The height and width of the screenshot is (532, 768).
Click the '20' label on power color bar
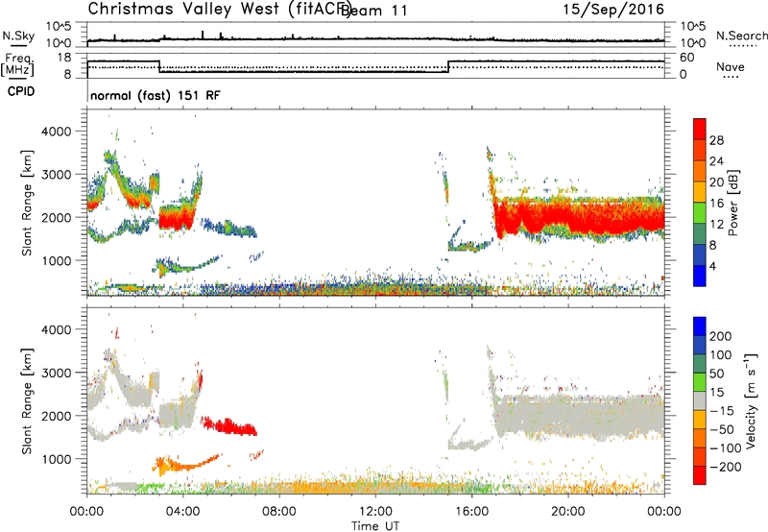[716, 182]
